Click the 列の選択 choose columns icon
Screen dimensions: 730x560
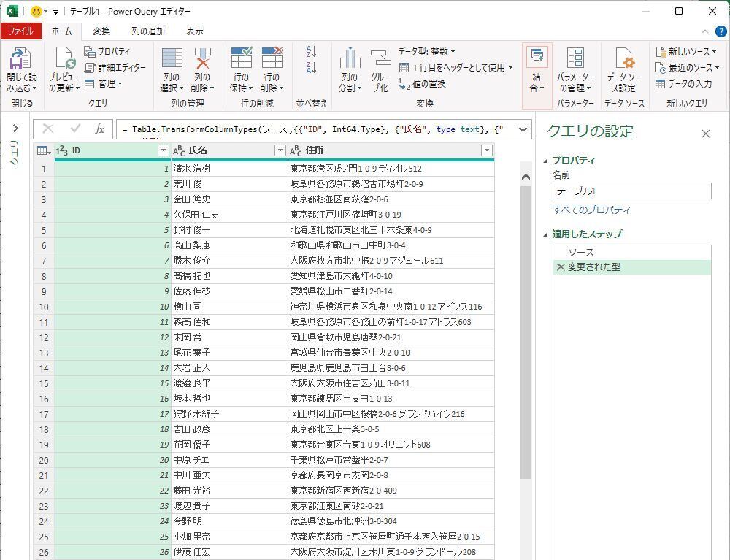point(172,58)
